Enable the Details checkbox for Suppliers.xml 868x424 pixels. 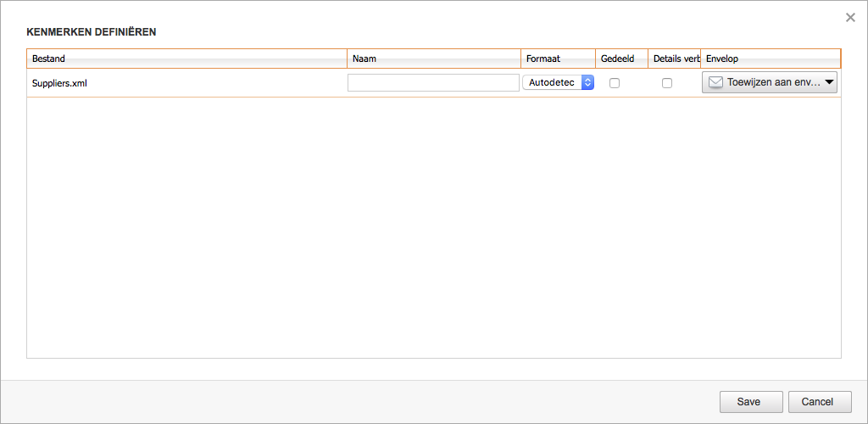click(667, 83)
